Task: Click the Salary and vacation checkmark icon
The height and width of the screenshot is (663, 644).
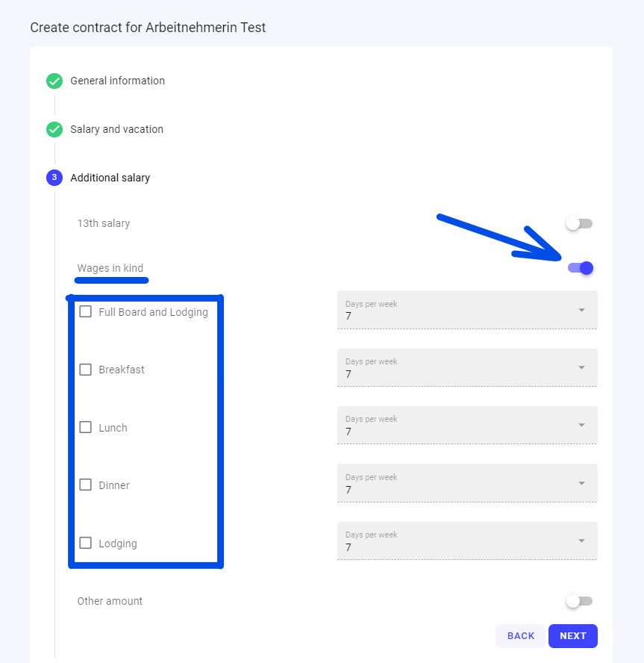Action: (x=54, y=130)
